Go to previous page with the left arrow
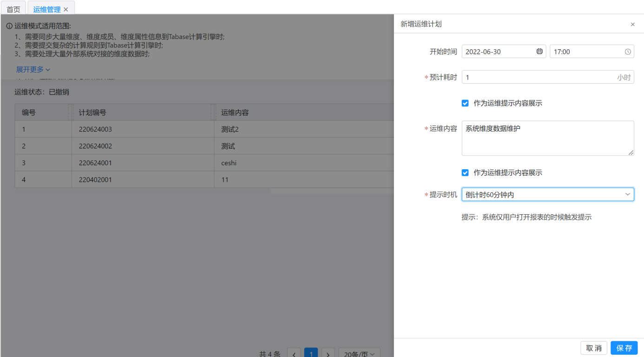This screenshot has width=644, height=357. (x=294, y=354)
